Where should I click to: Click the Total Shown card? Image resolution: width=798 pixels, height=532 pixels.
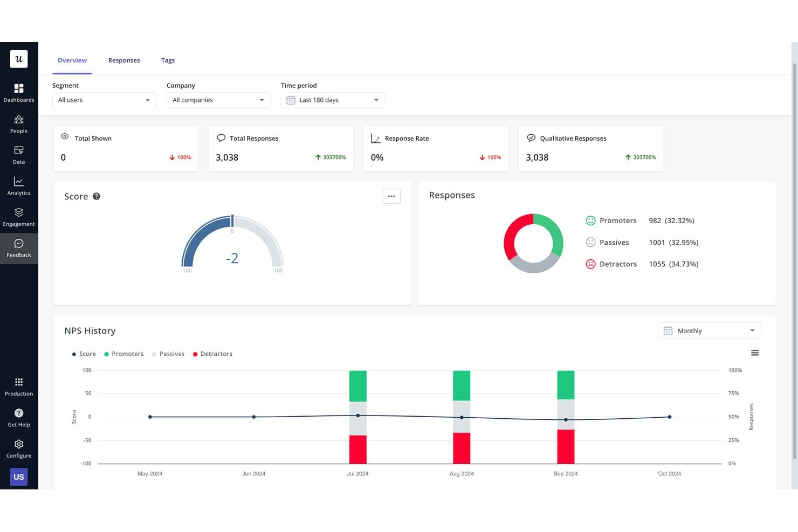(x=126, y=149)
